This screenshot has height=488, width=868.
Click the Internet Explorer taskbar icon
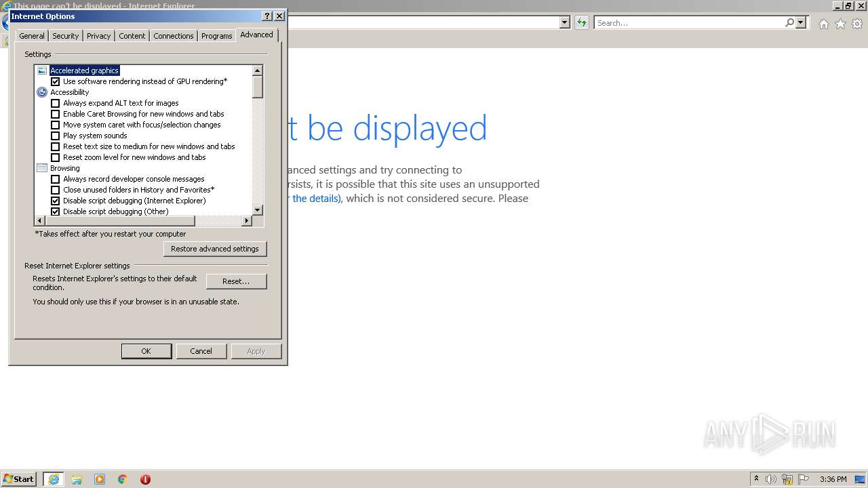tap(54, 479)
